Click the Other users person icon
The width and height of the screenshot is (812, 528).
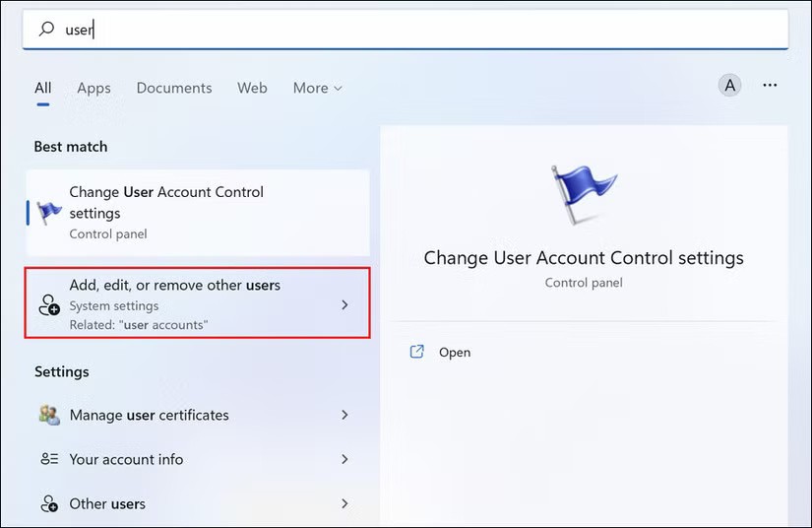point(49,503)
